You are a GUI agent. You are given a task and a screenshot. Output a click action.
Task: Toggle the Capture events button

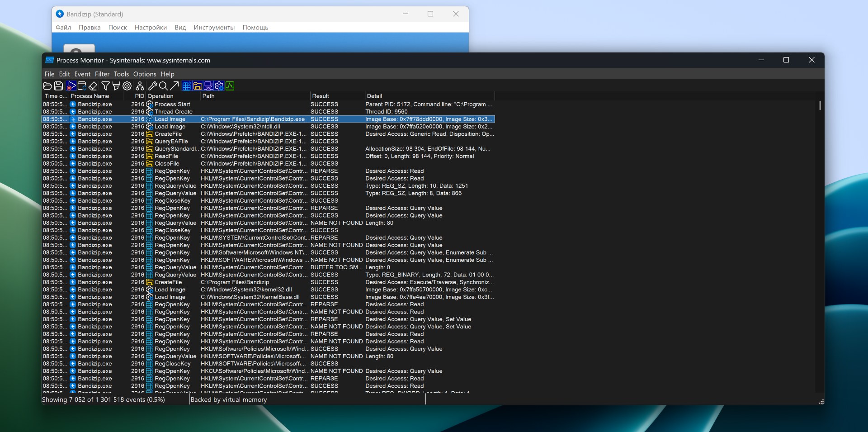71,86
